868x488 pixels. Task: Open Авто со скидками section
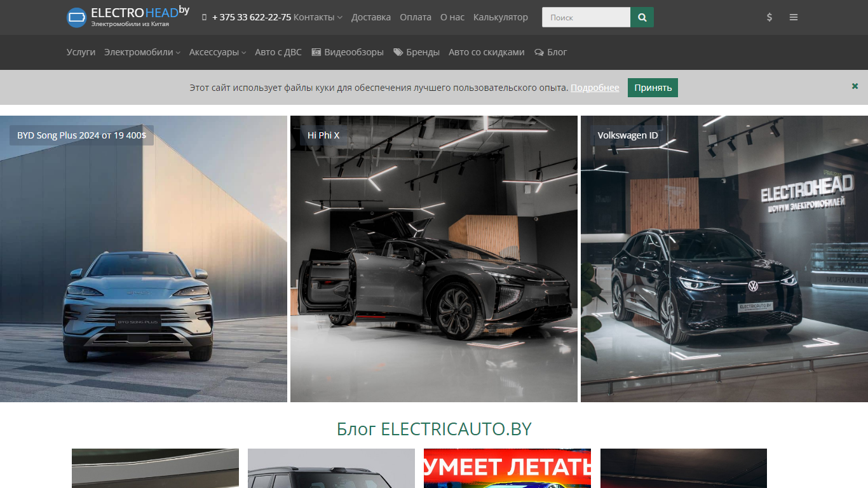tap(487, 52)
